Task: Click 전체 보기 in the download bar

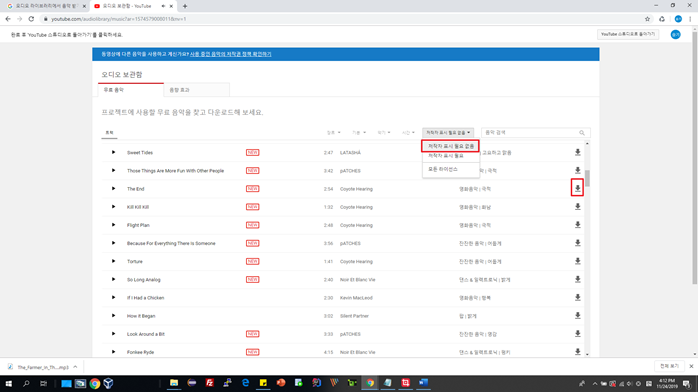Action: click(669, 366)
